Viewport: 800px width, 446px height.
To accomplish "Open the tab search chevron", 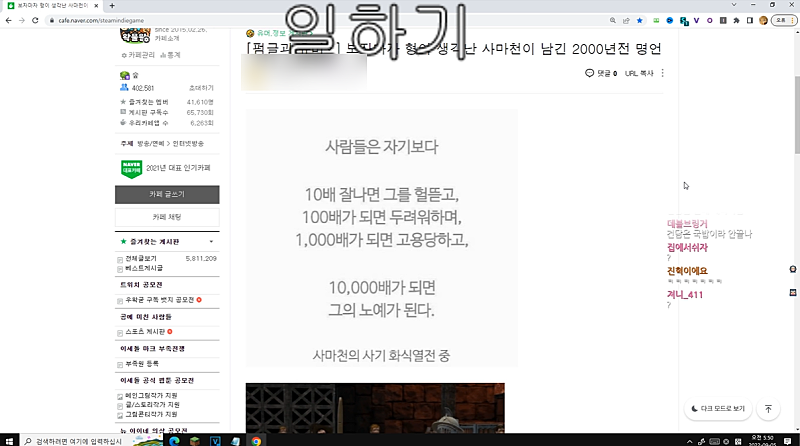I will 734,5.
